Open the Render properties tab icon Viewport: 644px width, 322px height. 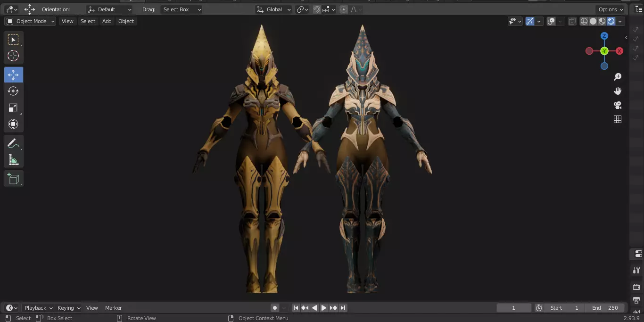[x=636, y=286]
